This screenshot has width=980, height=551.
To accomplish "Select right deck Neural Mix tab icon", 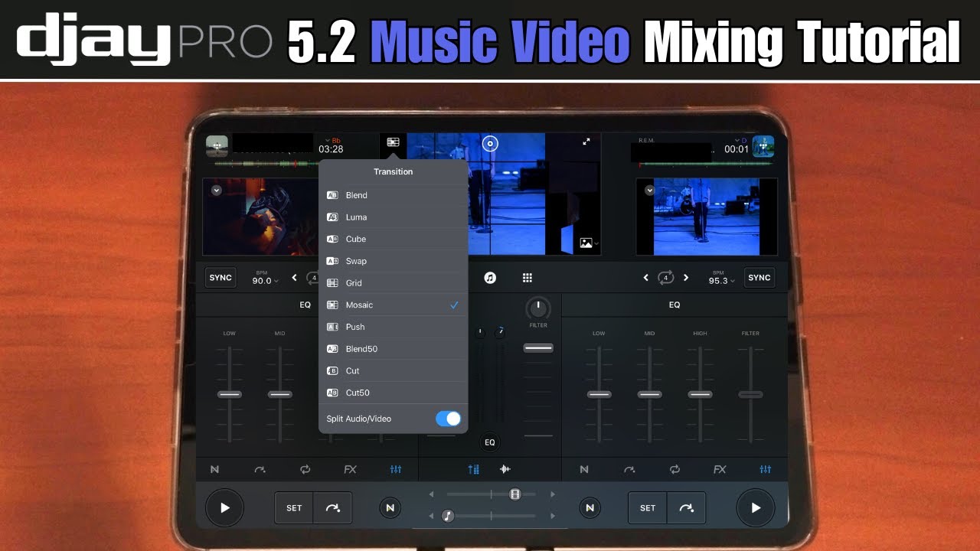I will pyautogui.click(x=584, y=469).
